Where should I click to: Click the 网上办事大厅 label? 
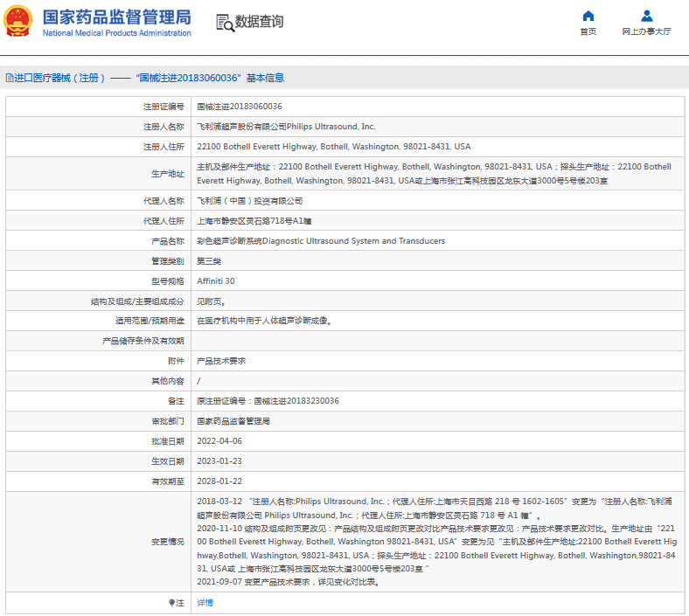point(646,31)
